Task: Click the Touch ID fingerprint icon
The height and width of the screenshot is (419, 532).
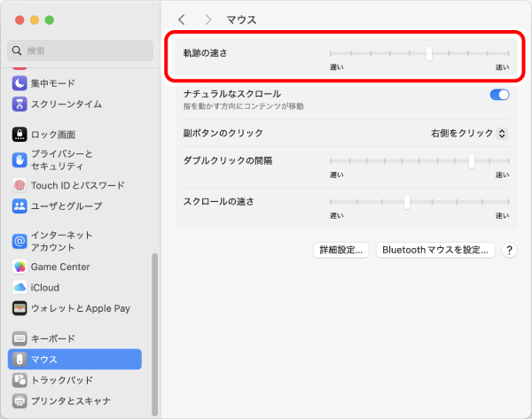Action: click(20, 185)
